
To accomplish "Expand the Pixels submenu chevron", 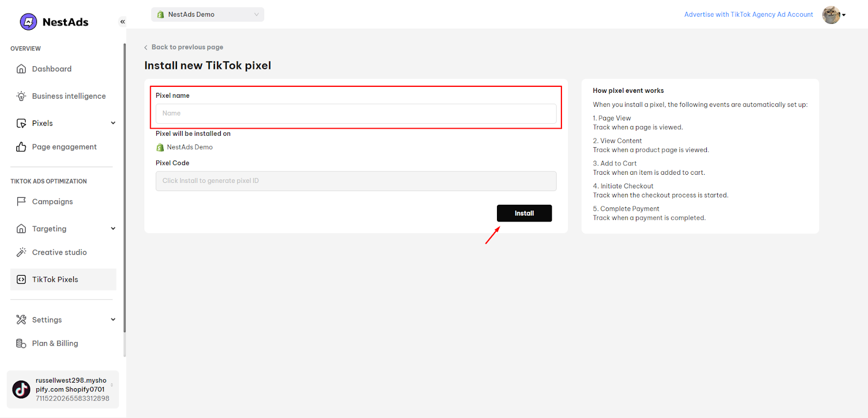I will [113, 123].
